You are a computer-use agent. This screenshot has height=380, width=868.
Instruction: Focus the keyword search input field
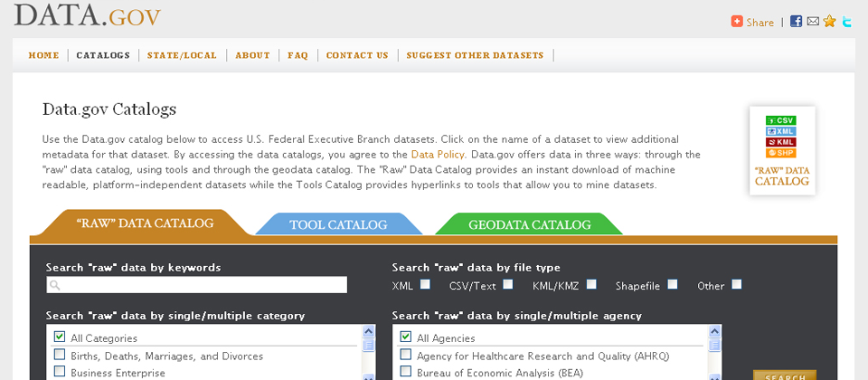coord(197,285)
